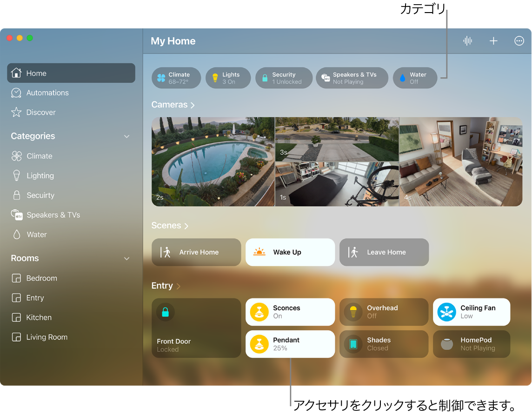The image size is (532, 416).
Task: Toggle the Sconces light off
Action: (x=290, y=312)
